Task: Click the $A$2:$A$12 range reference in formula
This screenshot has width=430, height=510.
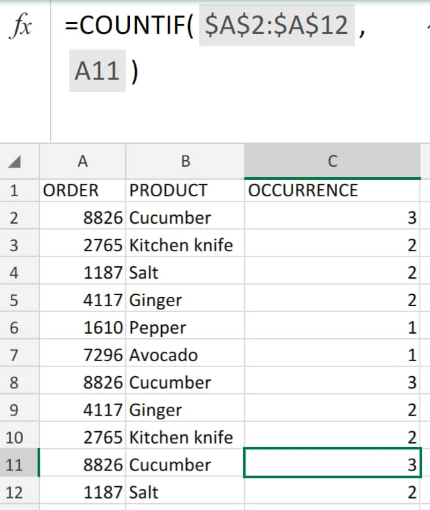Action: click(277, 25)
